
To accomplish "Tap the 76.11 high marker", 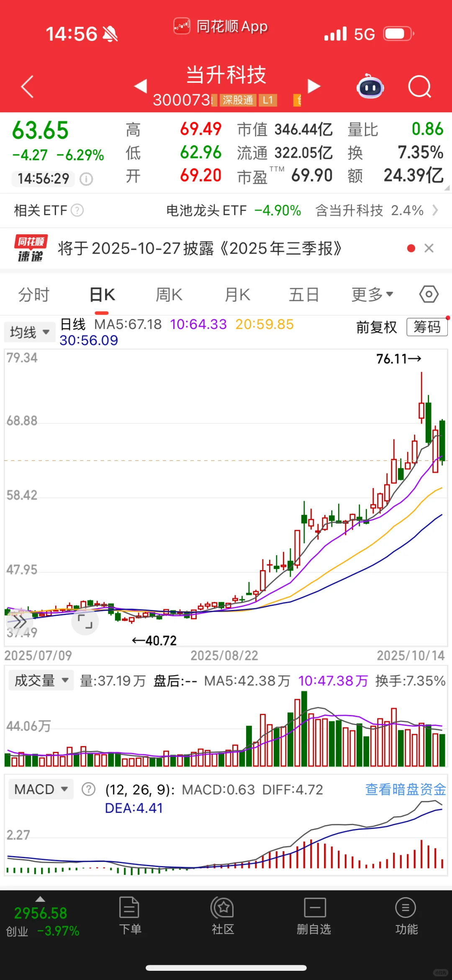I will coord(398,359).
